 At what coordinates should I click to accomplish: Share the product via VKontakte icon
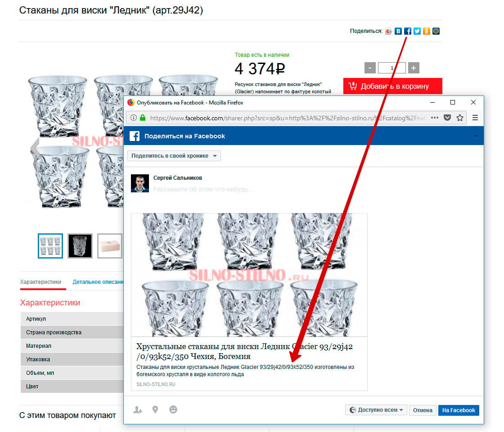(x=398, y=31)
